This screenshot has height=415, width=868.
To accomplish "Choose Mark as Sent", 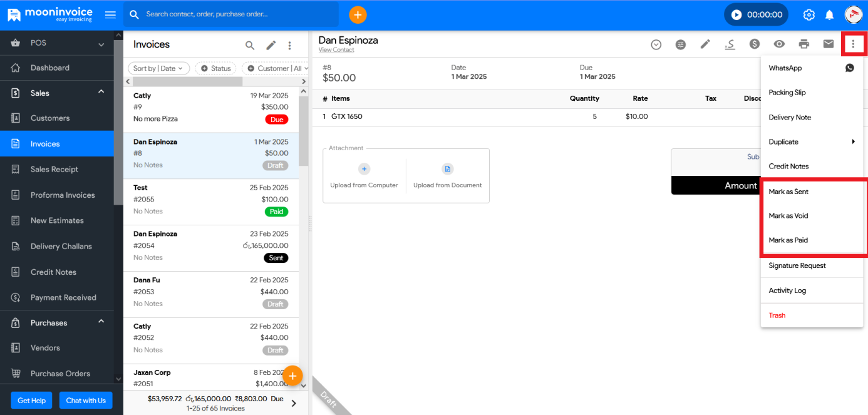I will (x=812, y=192).
